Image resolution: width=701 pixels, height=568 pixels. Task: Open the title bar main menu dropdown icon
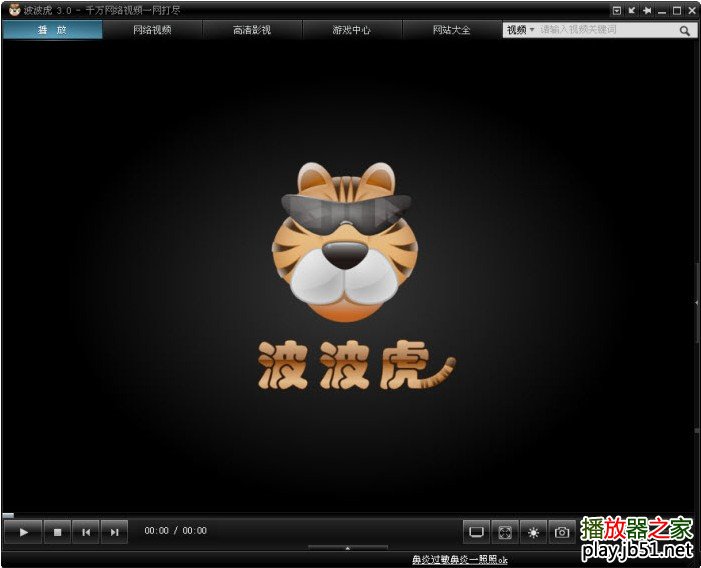tap(617, 10)
